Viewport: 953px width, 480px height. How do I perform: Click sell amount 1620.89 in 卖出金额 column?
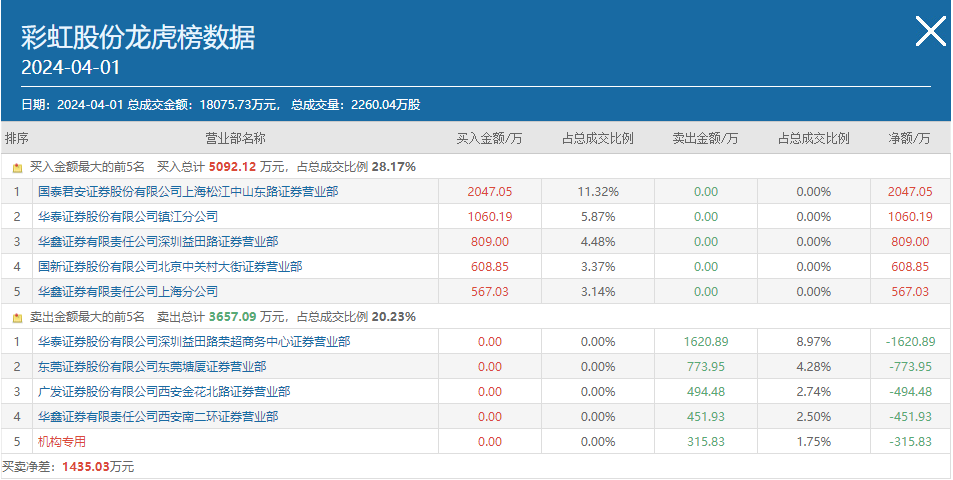pyautogui.click(x=706, y=341)
